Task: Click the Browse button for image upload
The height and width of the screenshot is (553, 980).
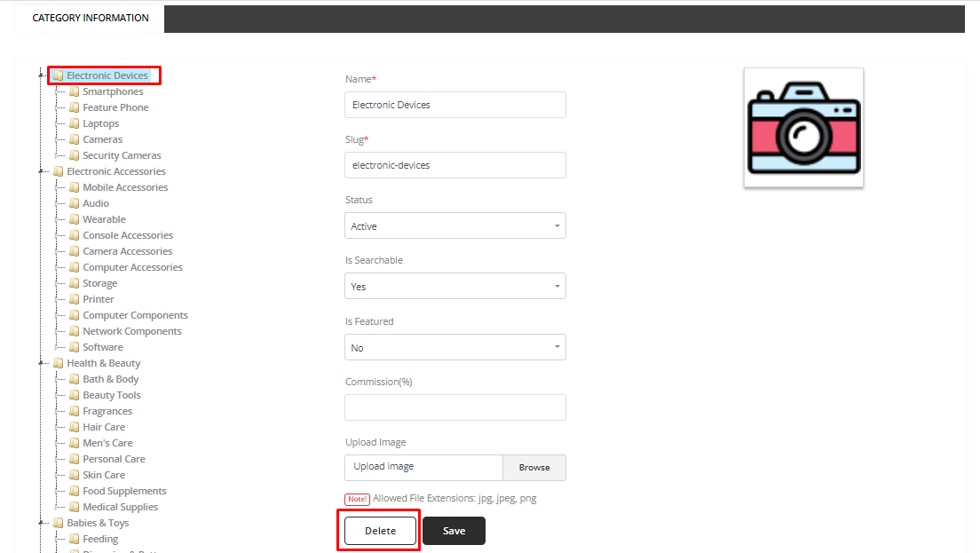Action: tap(533, 468)
